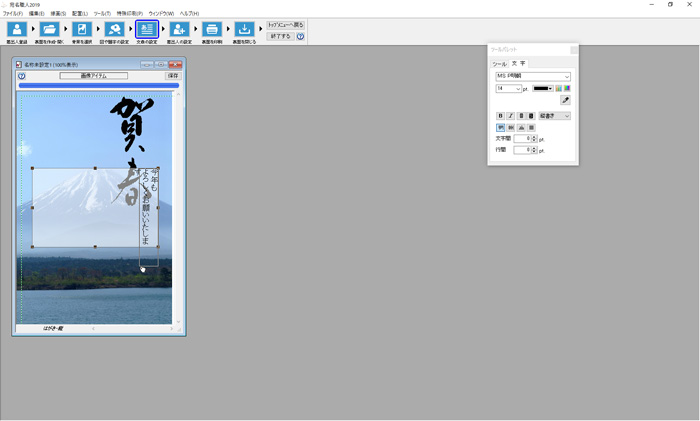Screen dimensions: 700x421
Task: Click the 終了する exit button
Action: coord(280,36)
